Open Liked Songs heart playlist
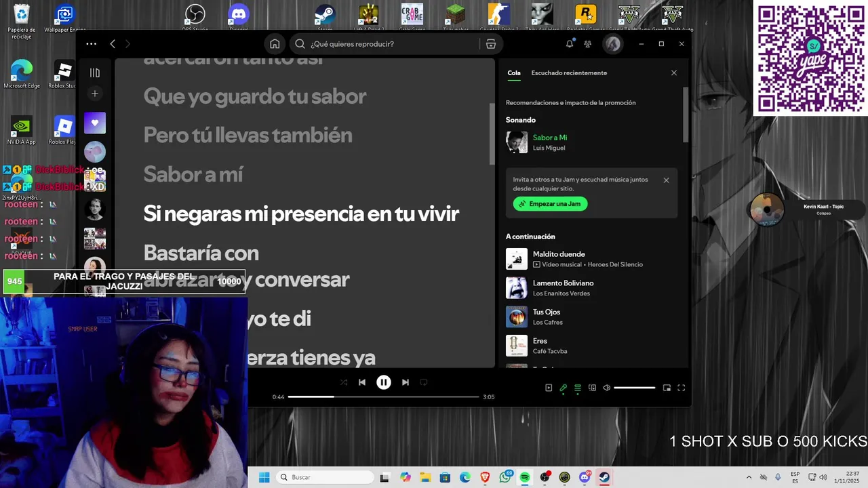This screenshot has width=868, height=488. 95,123
